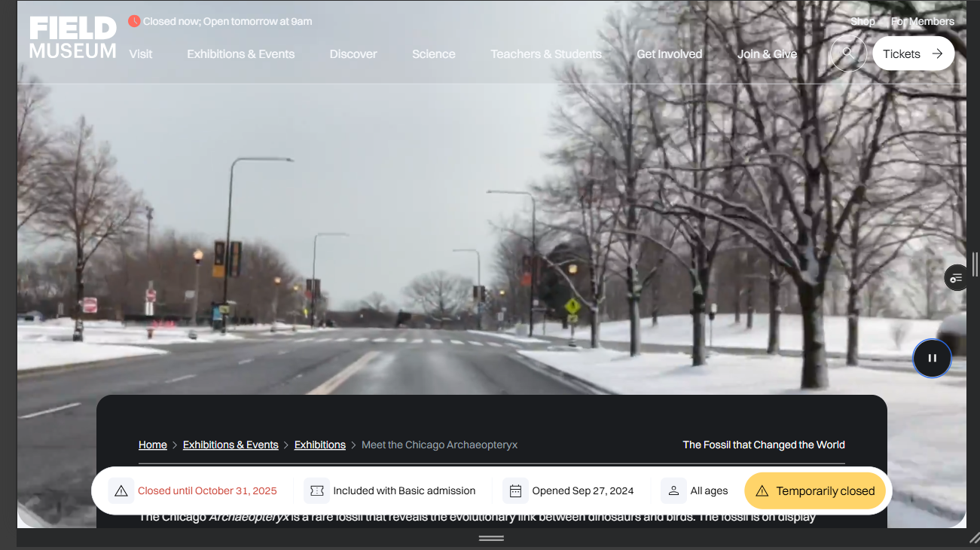Click 'Closed now; Open tomorrow at 9am' text

(x=227, y=21)
